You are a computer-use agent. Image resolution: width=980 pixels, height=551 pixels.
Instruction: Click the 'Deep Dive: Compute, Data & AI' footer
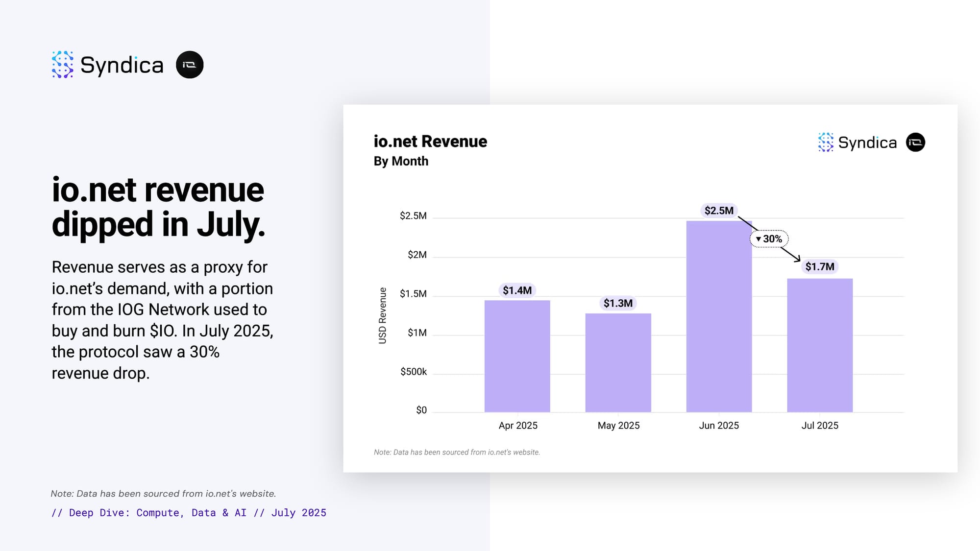pos(189,512)
